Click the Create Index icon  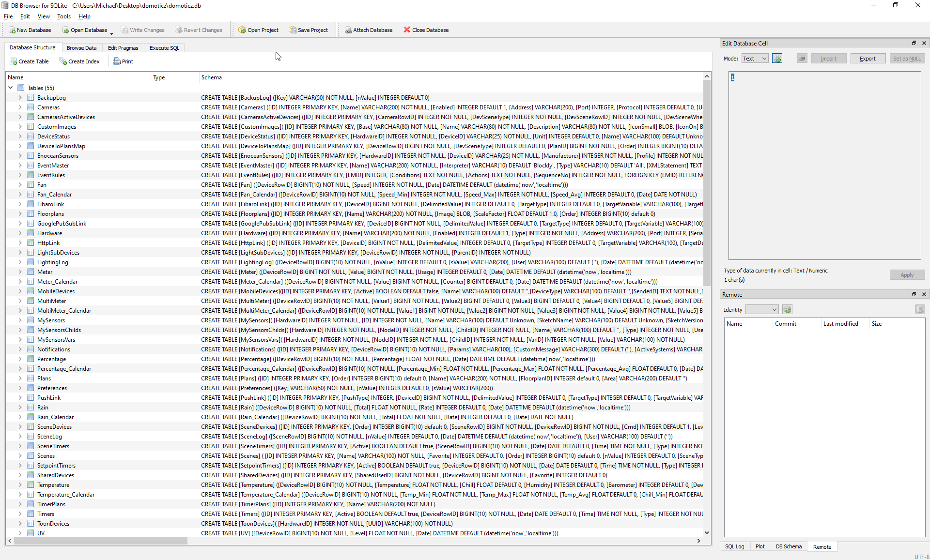click(63, 61)
